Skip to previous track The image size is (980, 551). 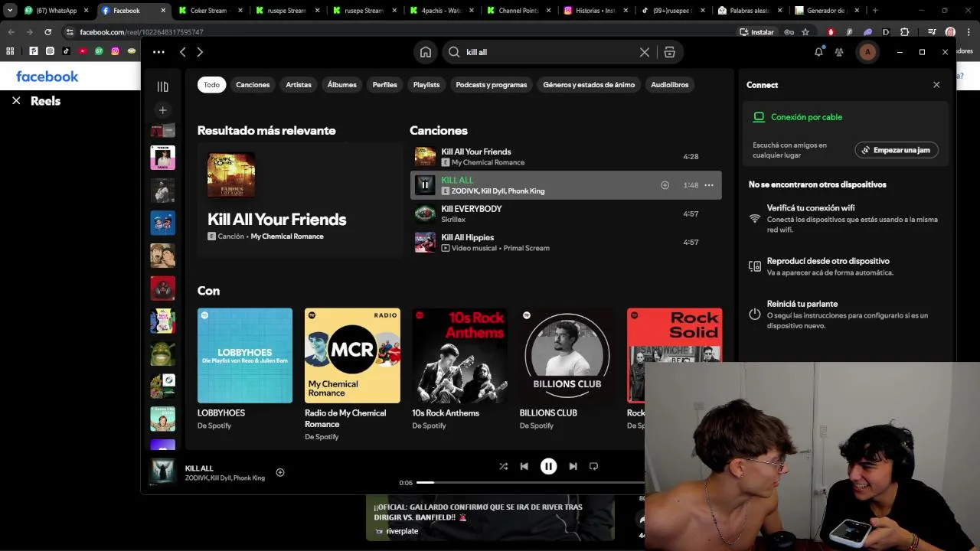(x=524, y=466)
